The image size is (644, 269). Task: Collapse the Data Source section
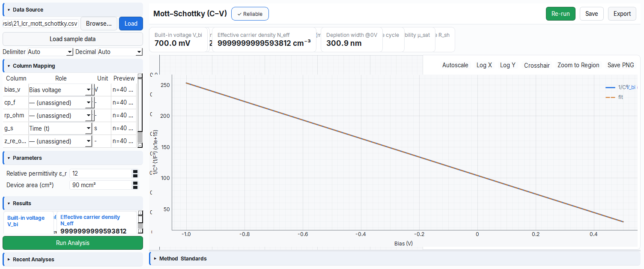click(73, 9)
